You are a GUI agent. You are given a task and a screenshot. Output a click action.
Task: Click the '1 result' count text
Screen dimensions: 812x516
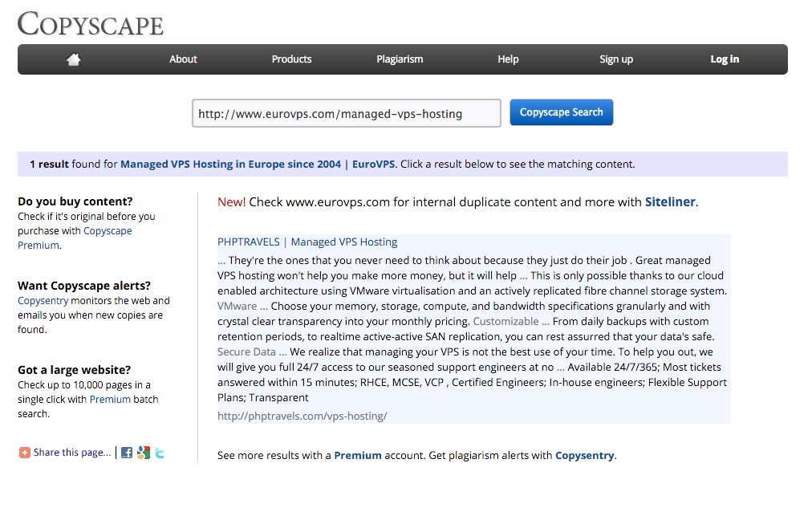[x=49, y=165]
